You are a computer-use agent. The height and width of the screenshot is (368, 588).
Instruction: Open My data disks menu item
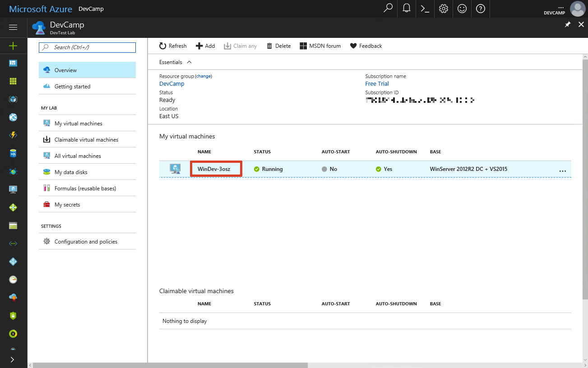[88, 172]
